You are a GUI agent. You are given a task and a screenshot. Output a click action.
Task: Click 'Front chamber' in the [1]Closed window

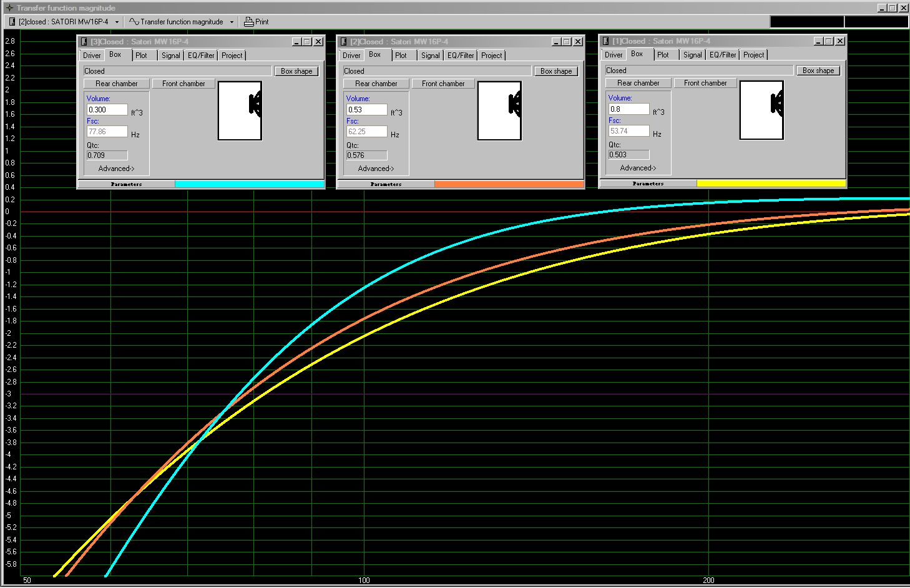tap(705, 83)
